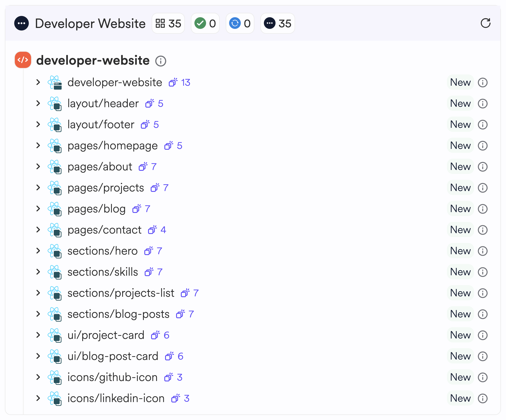Click New badge on sections/skills row
The height and width of the screenshot is (420, 506).
point(460,272)
